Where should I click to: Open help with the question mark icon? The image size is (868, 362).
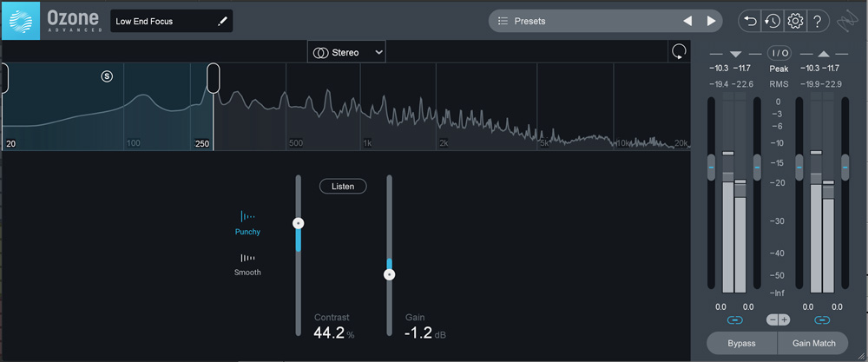click(817, 21)
